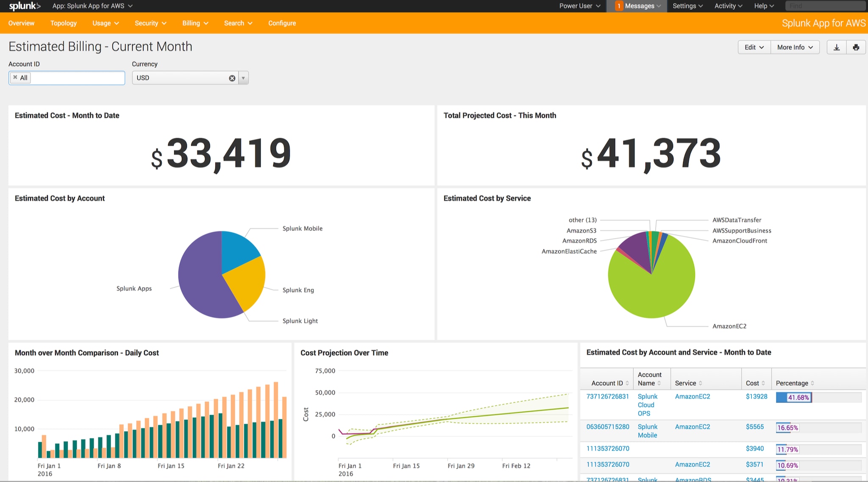Click Splunk Cloud OPS account name
Screen dimensions: 868x482
[647, 405]
